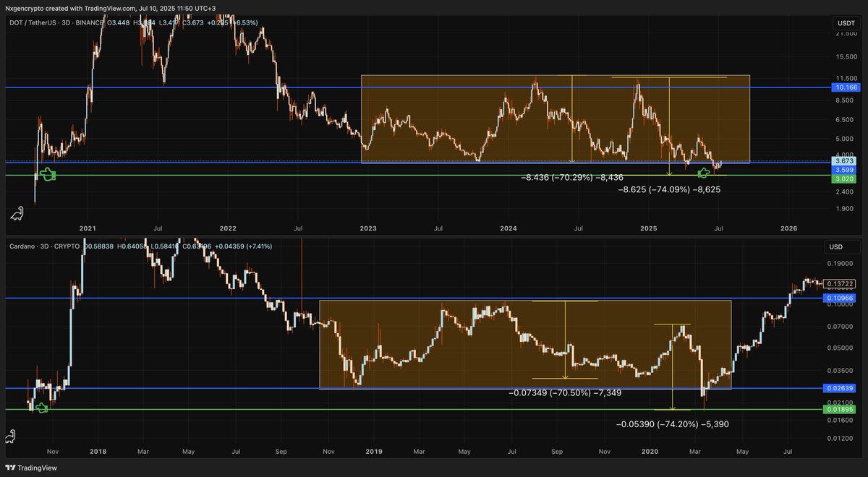Viewport: 868px width, 477px height.
Task: Select the 3.599 price label
Action: click(x=845, y=170)
